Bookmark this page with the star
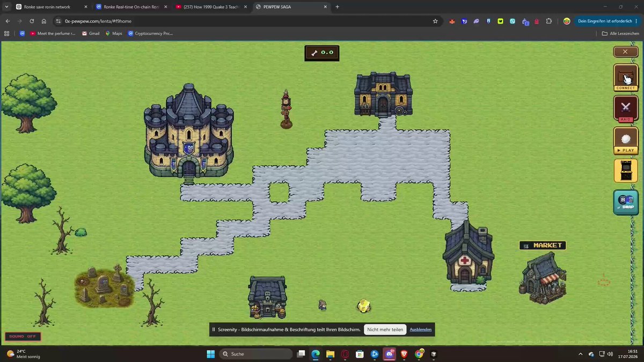Viewport: 644px width, 362px height. pyautogui.click(x=435, y=21)
